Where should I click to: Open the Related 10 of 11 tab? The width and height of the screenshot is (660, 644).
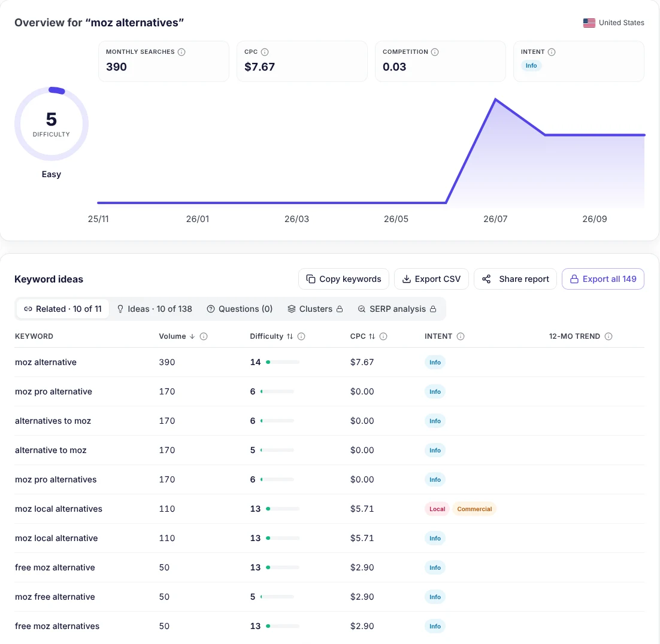(63, 309)
